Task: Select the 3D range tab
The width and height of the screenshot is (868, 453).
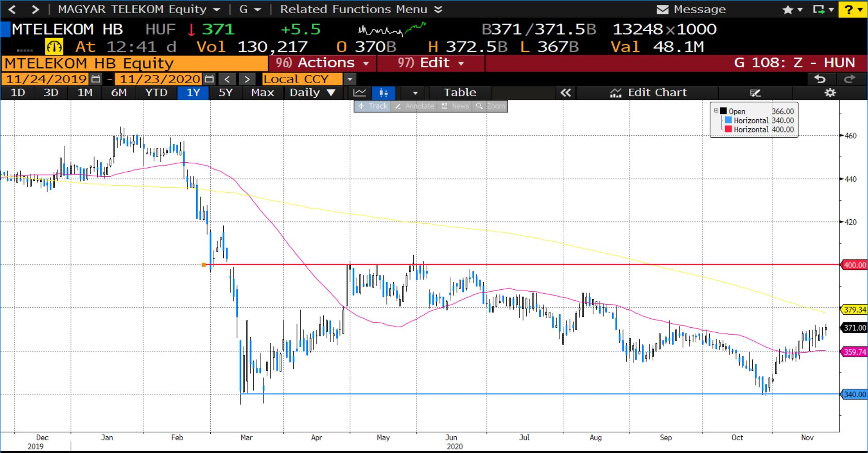Action: point(51,93)
